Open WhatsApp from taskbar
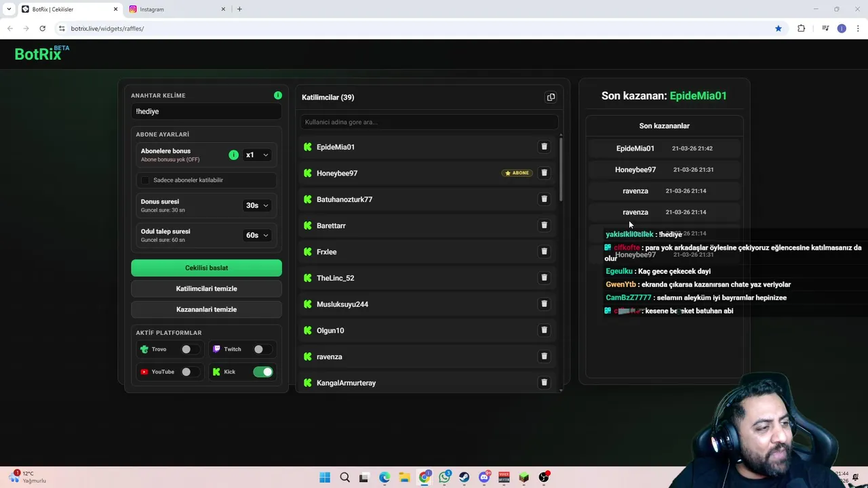Image resolution: width=868 pixels, height=488 pixels. 444,477
